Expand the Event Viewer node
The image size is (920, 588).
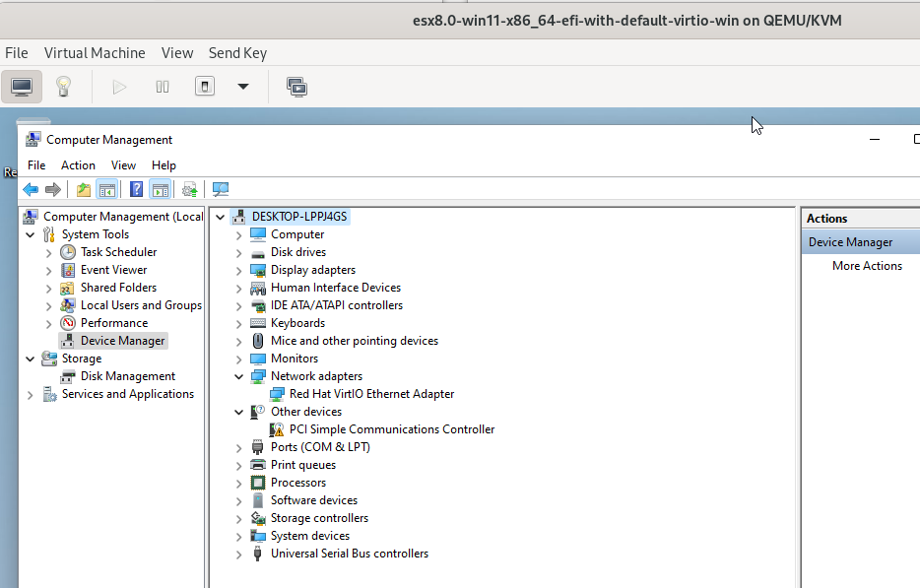(48, 271)
